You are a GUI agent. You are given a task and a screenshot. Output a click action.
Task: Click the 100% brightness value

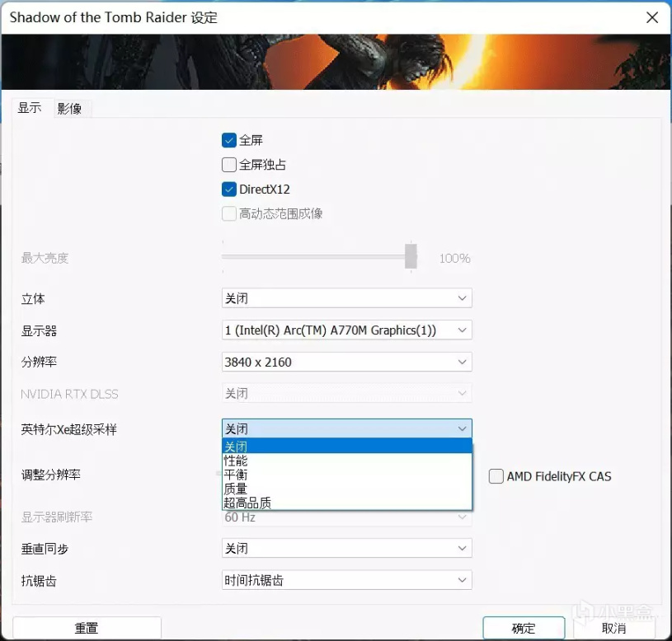(454, 258)
